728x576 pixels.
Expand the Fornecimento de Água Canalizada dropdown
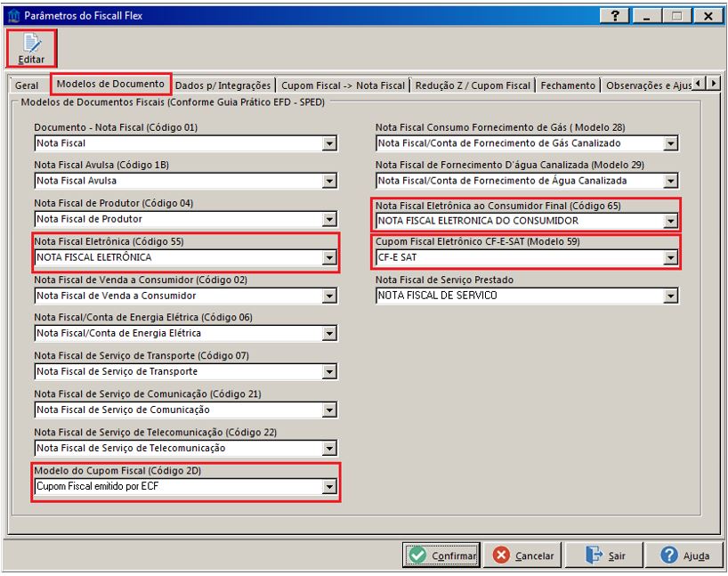(670, 181)
